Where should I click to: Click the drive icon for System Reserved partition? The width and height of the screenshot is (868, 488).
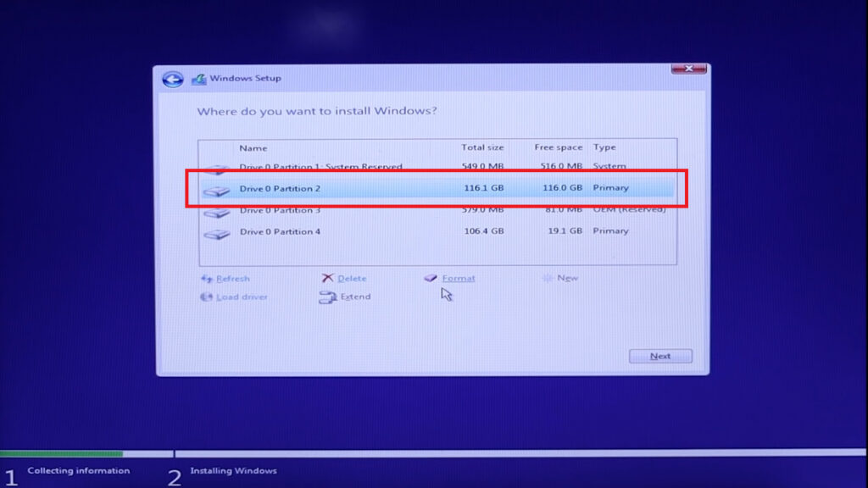[218, 166]
